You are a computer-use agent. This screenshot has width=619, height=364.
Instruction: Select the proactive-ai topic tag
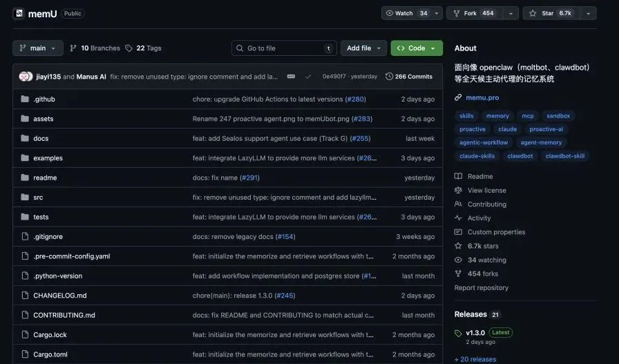546,129
